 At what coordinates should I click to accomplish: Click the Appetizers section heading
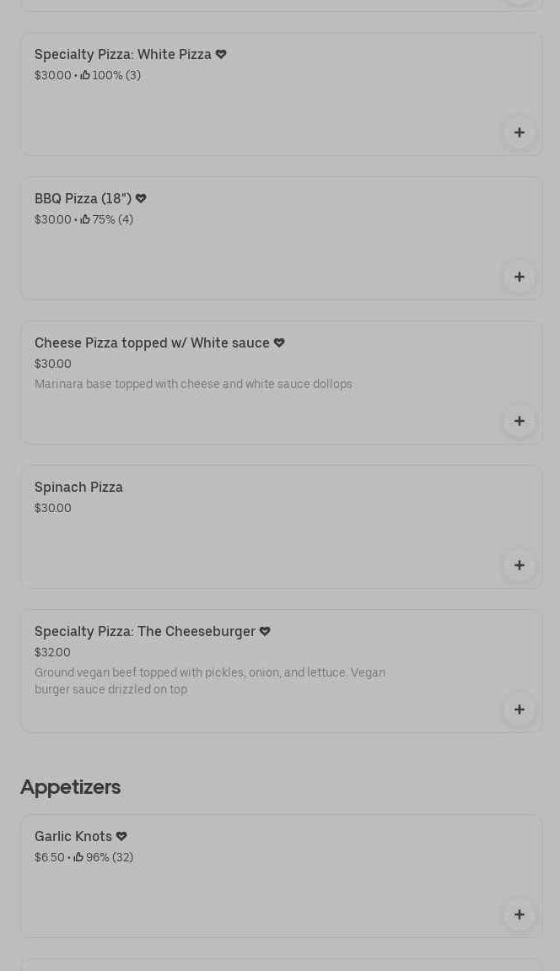coord(70,787)
